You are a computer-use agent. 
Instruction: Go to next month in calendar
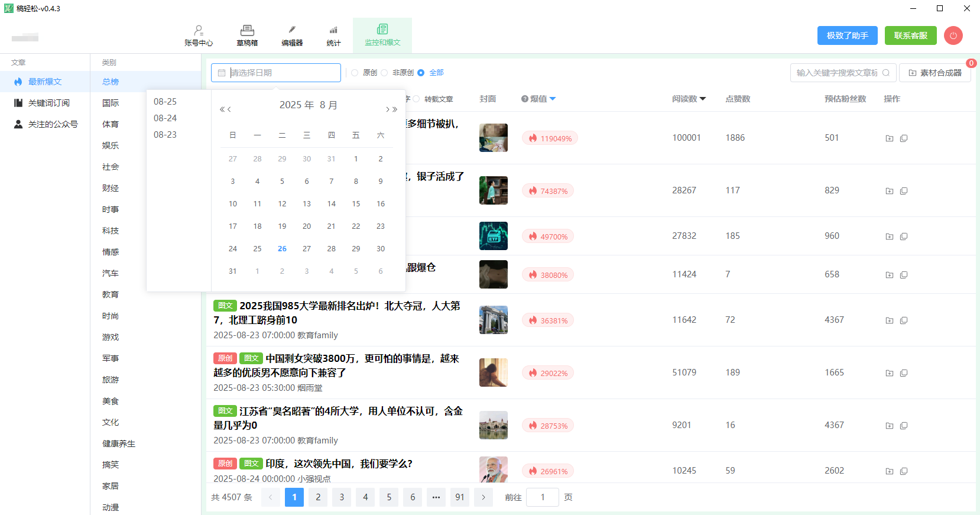pos(388,109)
